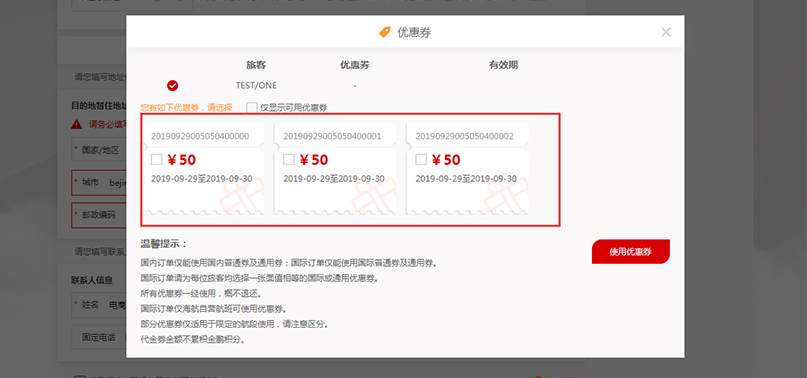Click the 代金券金额不累积金鹏积分 notice line
Viewport: 807px width, 378px height.
point(192,339)
